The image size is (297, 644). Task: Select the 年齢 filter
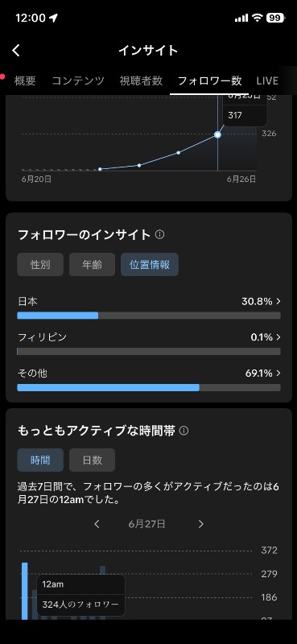pos(92,265)
